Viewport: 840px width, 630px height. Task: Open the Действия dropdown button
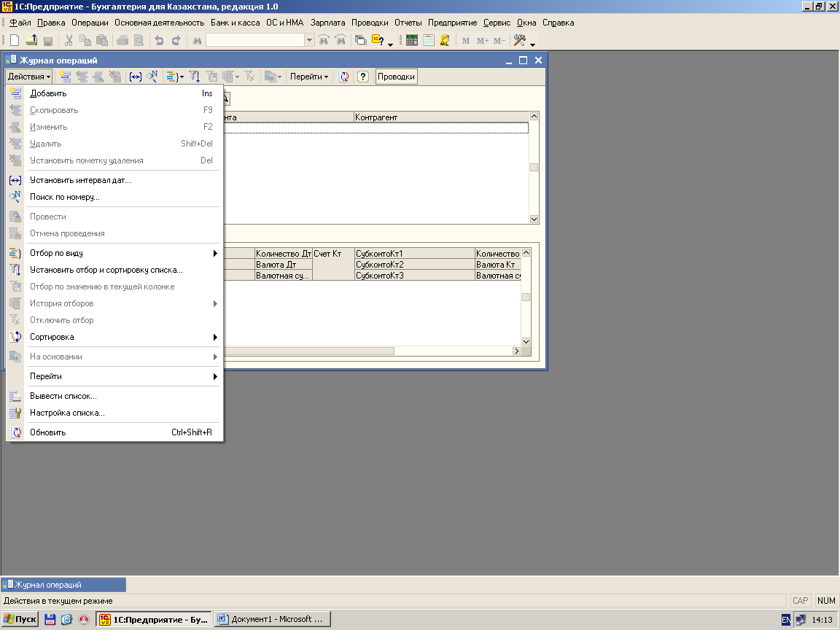coord(29,77)
